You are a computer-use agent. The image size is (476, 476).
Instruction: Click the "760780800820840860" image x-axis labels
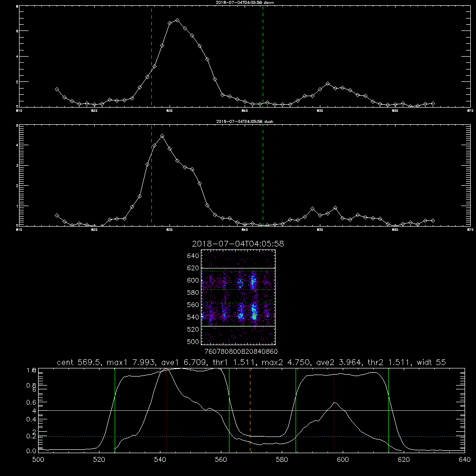coord(241,352)
